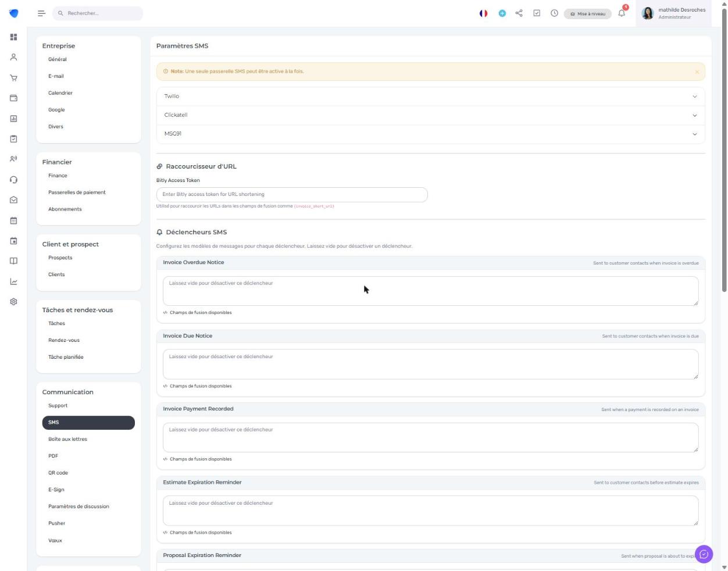Open PDF settings
This screenshot has height=571, width=728.
coord(53,456)
